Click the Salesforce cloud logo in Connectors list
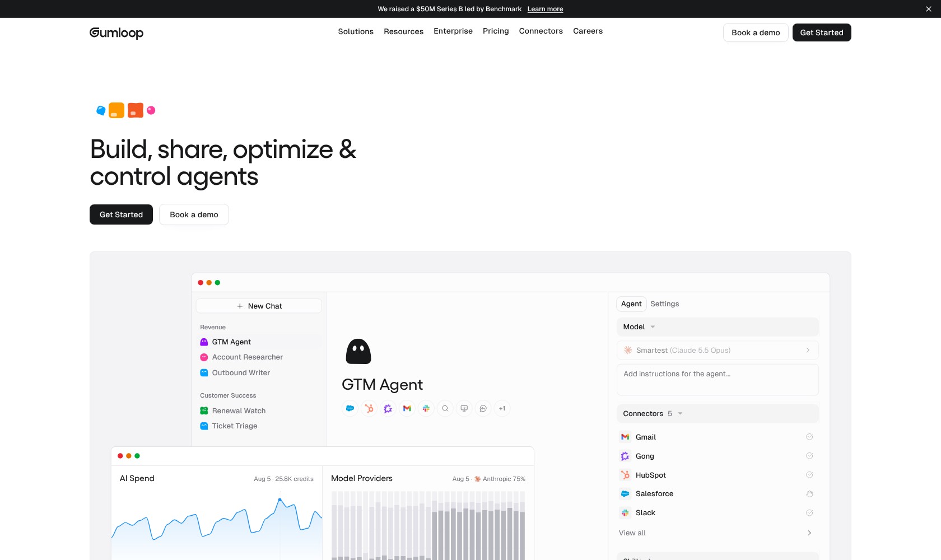Image resolution: width=941 pixels, height=560 pixels. click(x=625, y=494)
